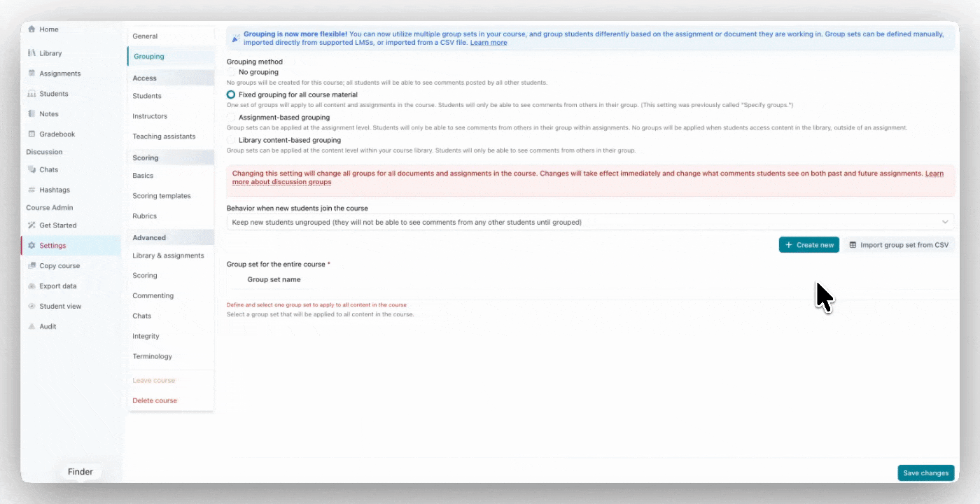The height and width of the screenshot is (504, 980).
Task: Select Library content-based grouping radio option
Action: [x=231, y=140]
